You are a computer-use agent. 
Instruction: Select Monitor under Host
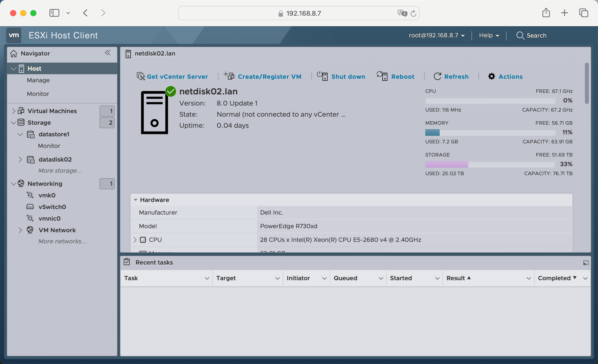(x=38, y=94)
